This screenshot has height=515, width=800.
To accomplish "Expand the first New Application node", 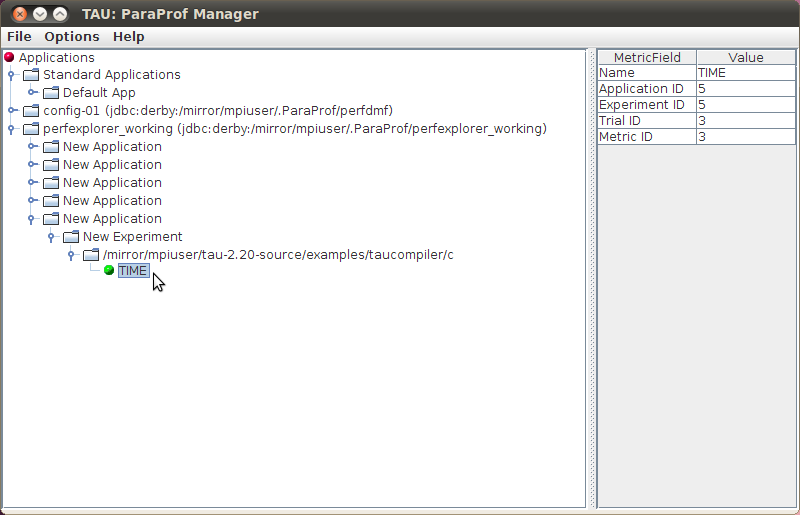I will click(x=32, y=146).
